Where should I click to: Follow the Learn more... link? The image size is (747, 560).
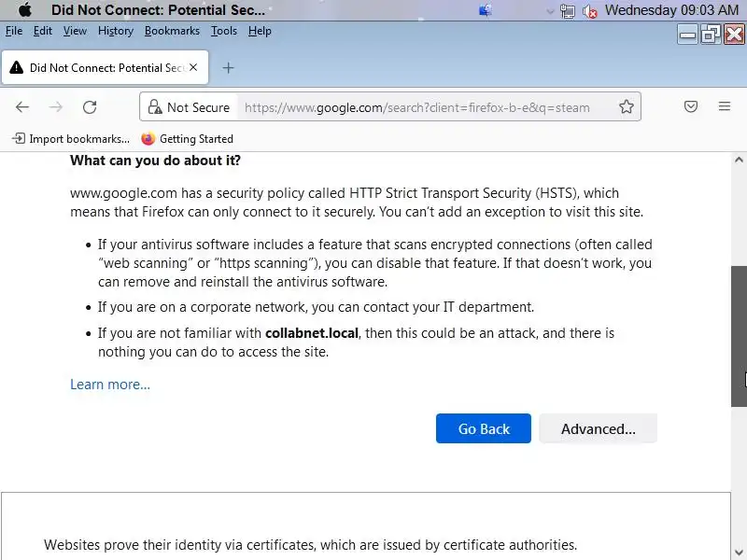[x=110, y=385]
